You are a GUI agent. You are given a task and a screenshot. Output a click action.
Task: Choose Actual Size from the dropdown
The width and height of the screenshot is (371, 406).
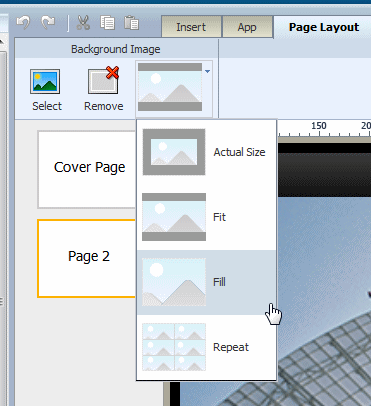pos(207,152)
